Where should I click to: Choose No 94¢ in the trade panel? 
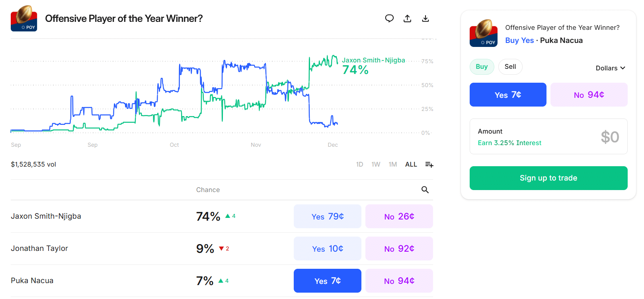point(589,95)
